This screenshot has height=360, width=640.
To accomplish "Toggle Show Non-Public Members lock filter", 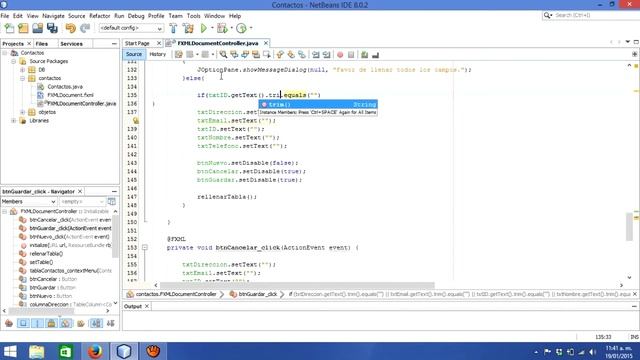I will (51, 324).
